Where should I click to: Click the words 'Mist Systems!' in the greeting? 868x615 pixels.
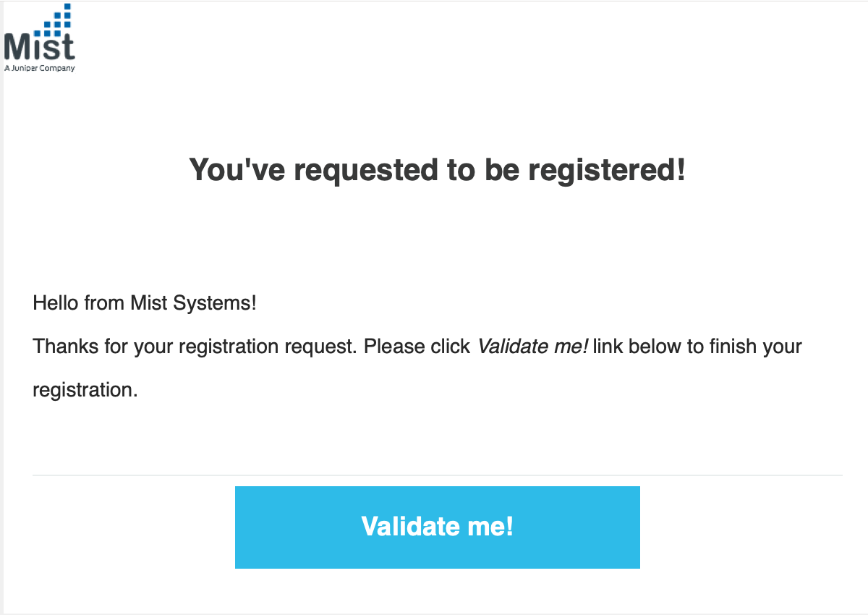coord(193,302)
